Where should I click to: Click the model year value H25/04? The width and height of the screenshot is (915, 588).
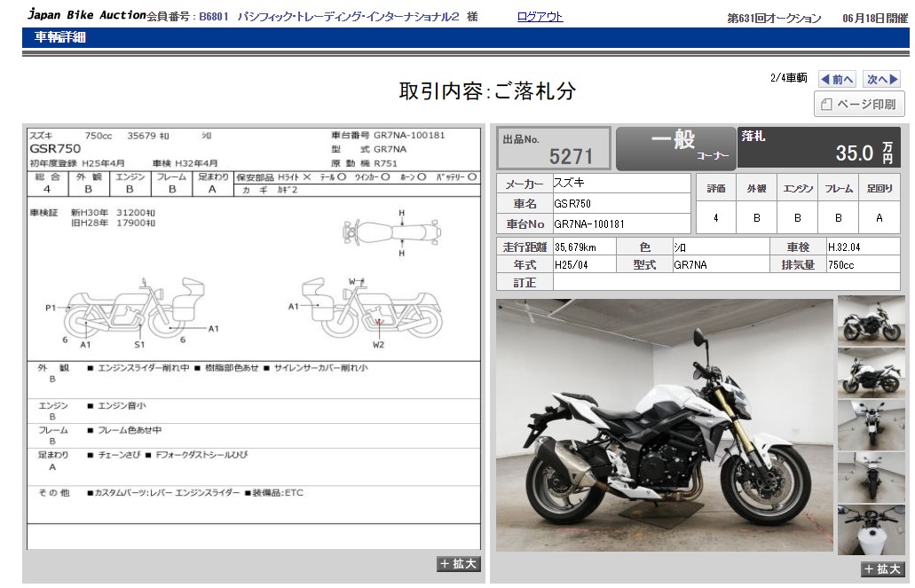[572, 265]
